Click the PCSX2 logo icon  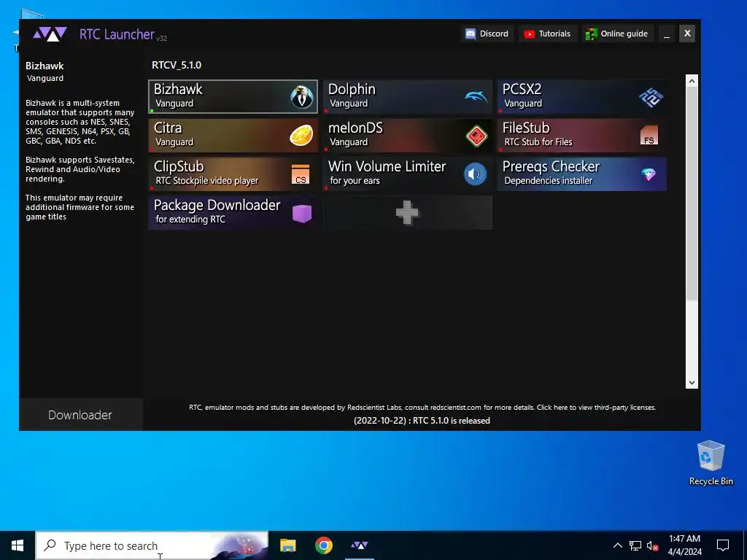click(x=651, y=97)
